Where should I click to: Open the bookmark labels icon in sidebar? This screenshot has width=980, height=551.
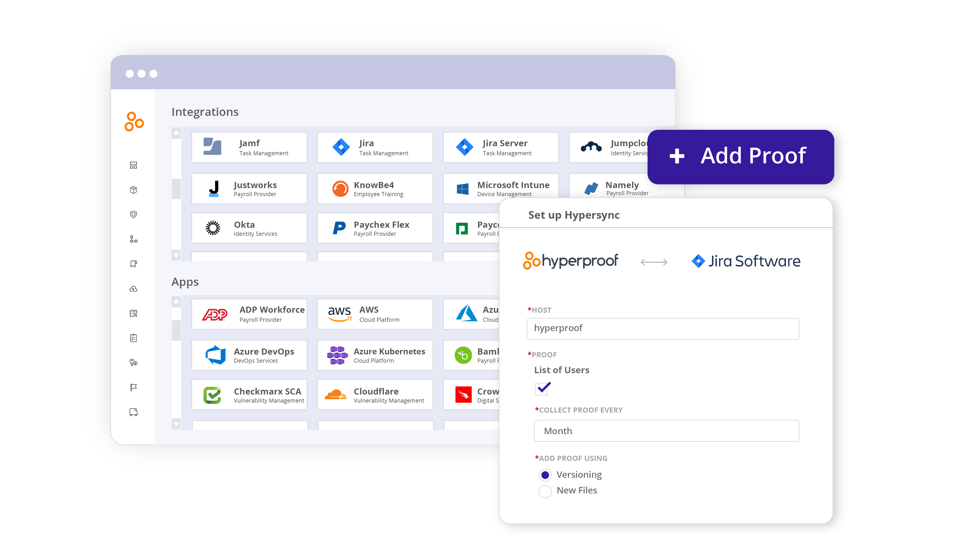[133, 264]
